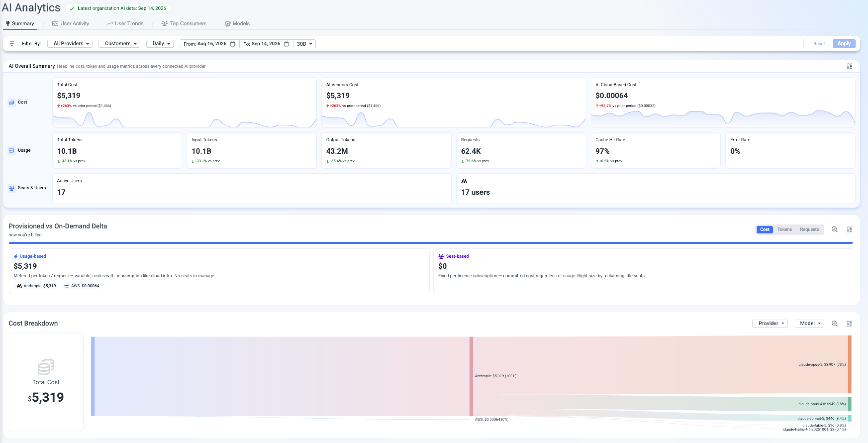
Task: Open the From date calendar icon
Action: pos(233,44)
